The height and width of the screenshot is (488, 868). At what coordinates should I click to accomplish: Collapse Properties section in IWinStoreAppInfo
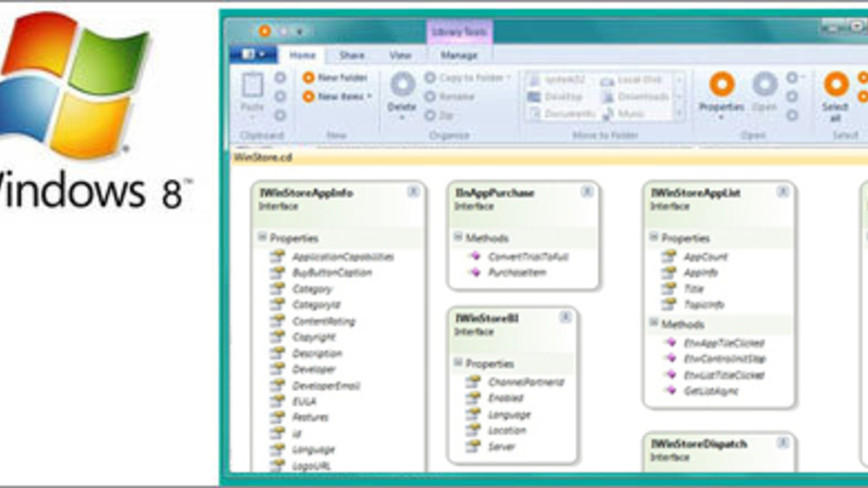(263, 237)
